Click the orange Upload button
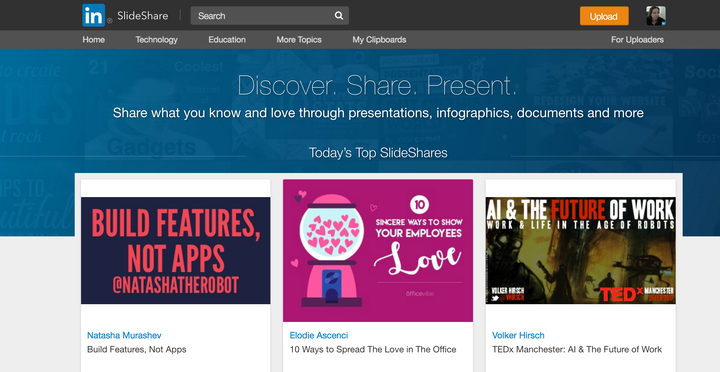Screen dimensions: 720x372 (x=604, y=16)
